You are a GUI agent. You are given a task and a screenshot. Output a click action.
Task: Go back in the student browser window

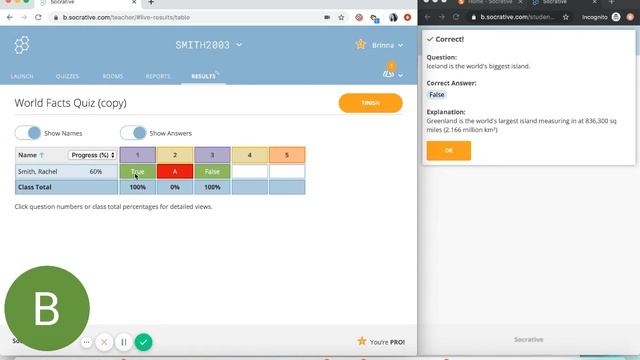(x=427, y=17)
